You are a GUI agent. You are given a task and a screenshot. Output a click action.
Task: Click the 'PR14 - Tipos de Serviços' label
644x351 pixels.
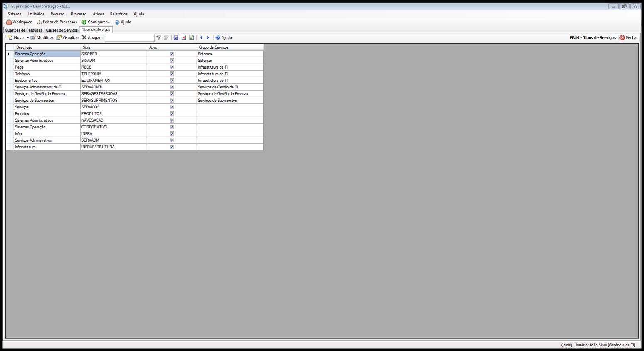coord(592,38)
